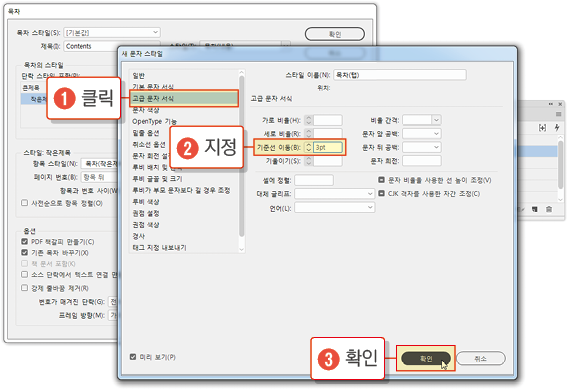Select 밑줄 옵션 category

146,133
